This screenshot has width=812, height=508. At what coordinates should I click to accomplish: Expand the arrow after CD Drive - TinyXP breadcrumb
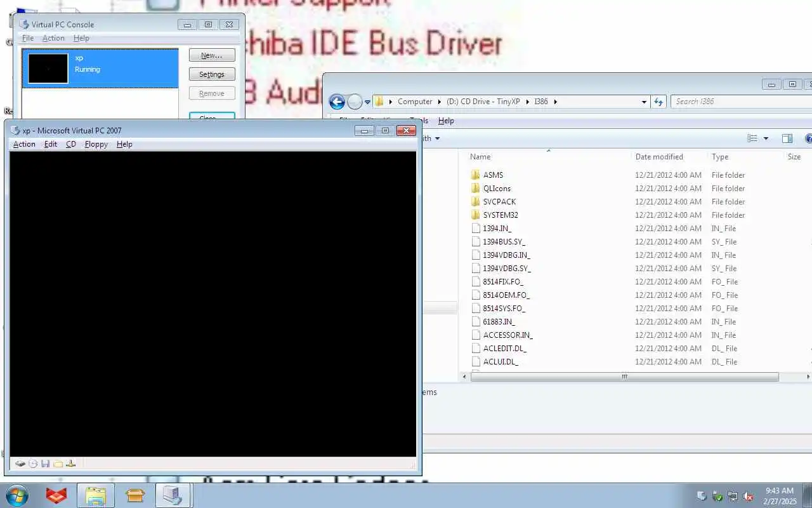click(528, 102)
